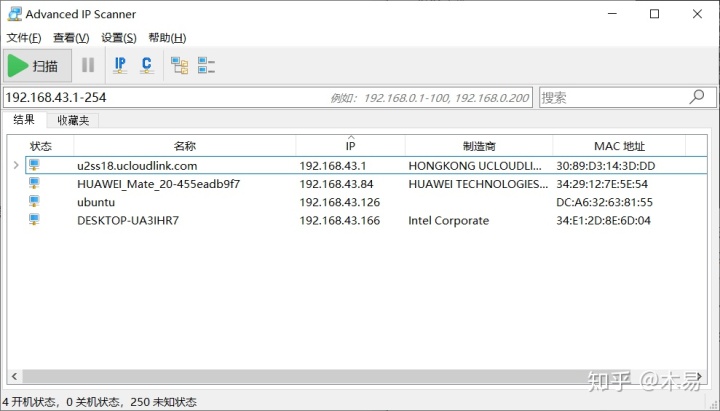Screen dimensions: 720x411
Task: Click IP address 192.168.43.1
Action: click(333, 166)
